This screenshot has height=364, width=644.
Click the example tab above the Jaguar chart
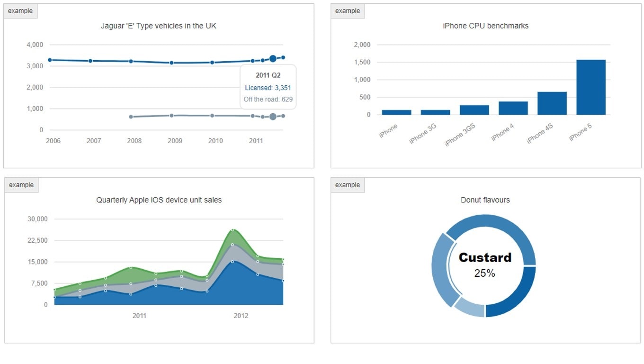(20, 11)
